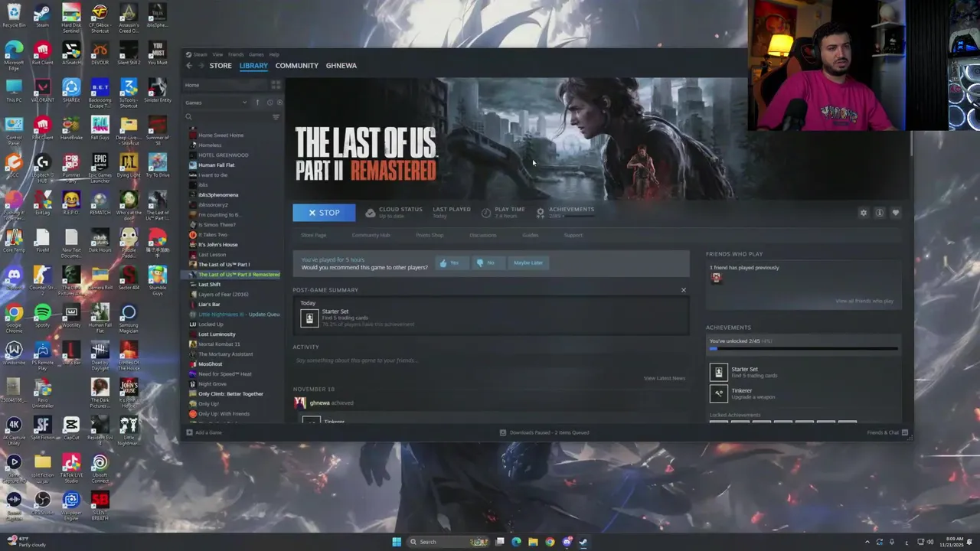Click the blue STOP button
980x551 pixels.
click(x=324, y=213)
